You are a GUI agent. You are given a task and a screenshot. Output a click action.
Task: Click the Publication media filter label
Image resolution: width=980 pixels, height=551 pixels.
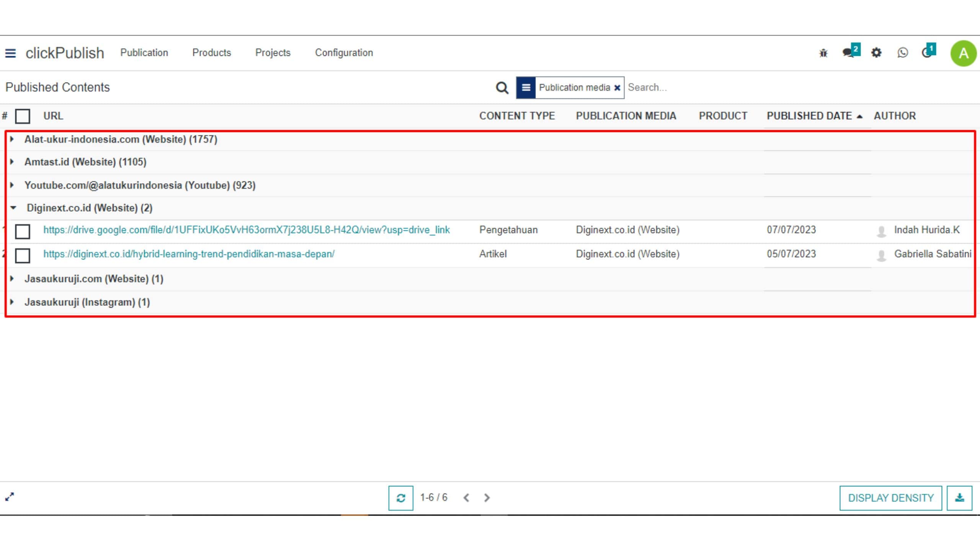click(x=574, y=88)
